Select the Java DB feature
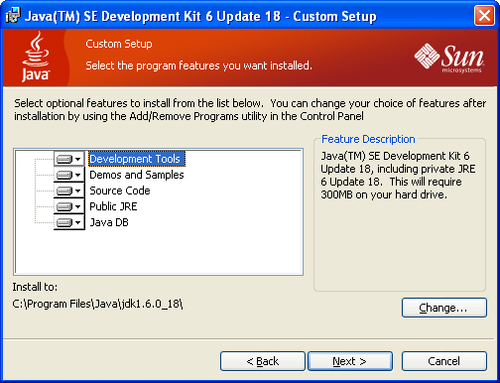Viewport: 500px width, 383px height. coord(109,222)
